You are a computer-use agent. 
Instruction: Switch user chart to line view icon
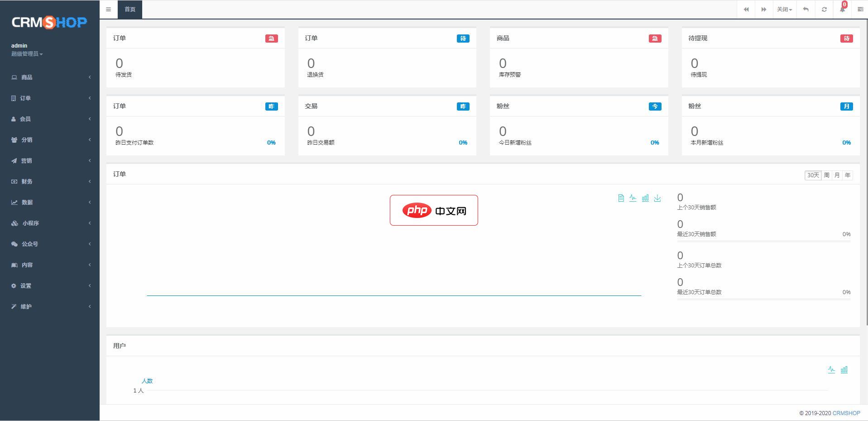point(831,370)
